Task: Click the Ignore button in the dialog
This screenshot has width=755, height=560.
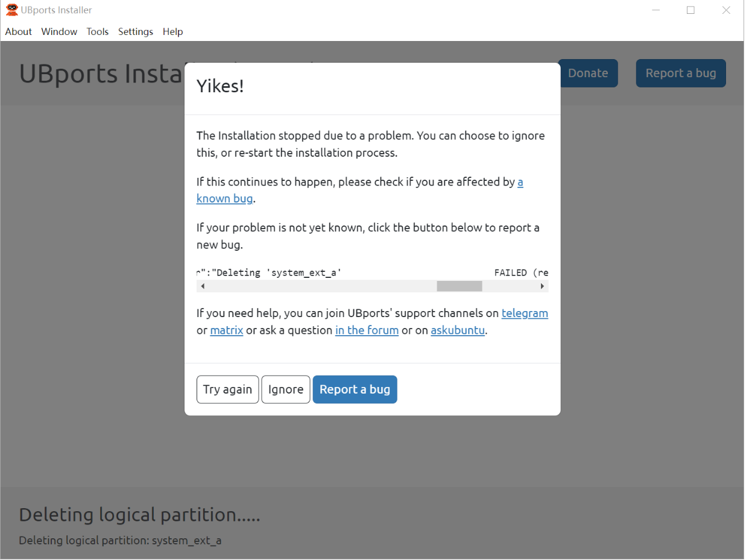Action: pos(286,389)
